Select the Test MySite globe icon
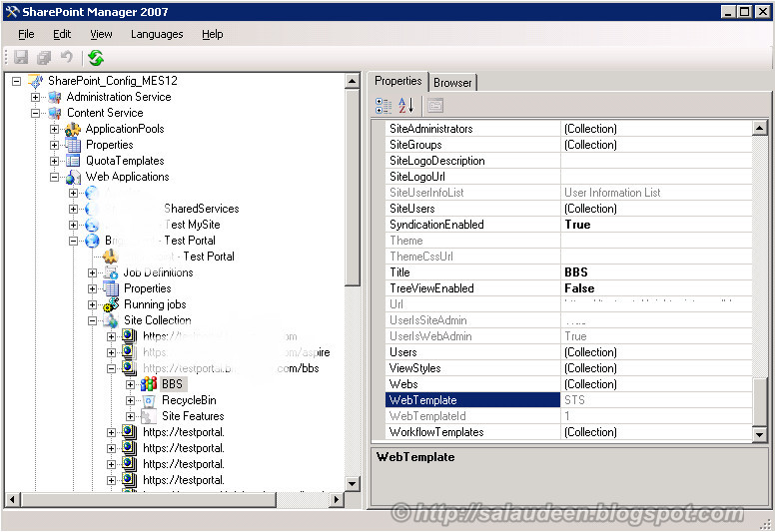This screenshot has width=775, height=532. 92,225
